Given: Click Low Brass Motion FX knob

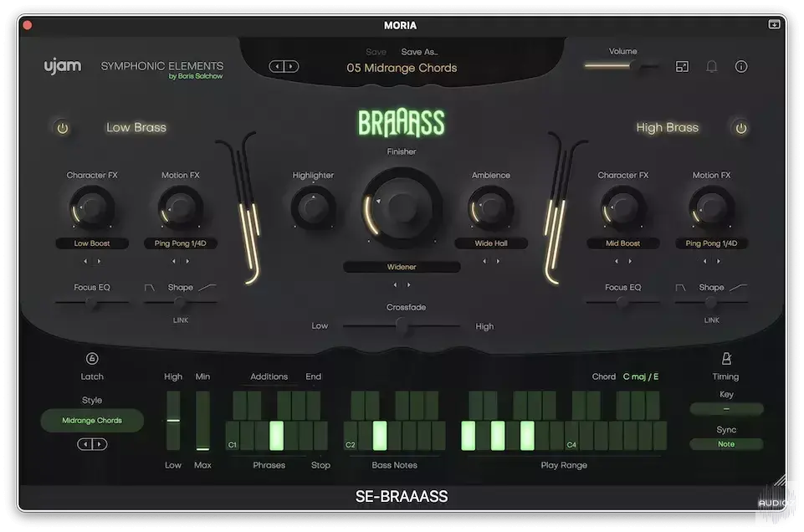Looking at the screenshot, I should (x=181, y=207).
